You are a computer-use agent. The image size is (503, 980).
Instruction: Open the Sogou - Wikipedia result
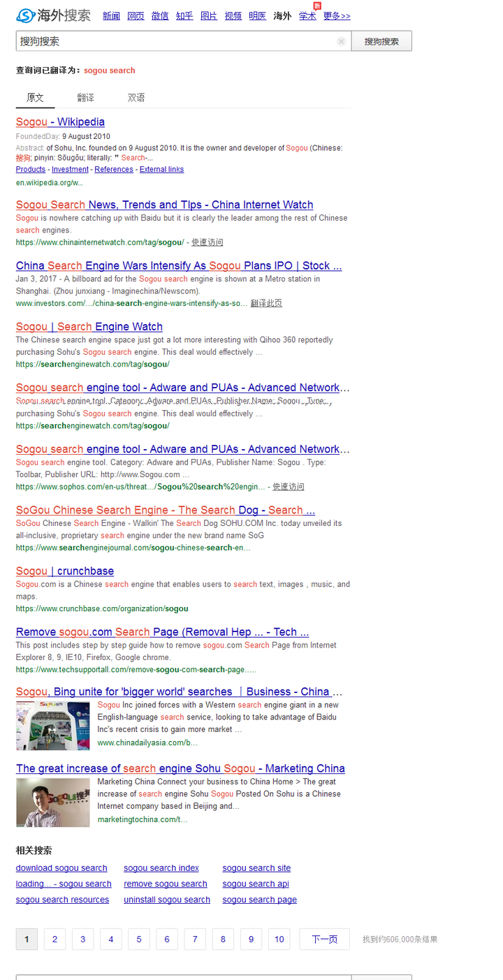(x=60, y=122)
